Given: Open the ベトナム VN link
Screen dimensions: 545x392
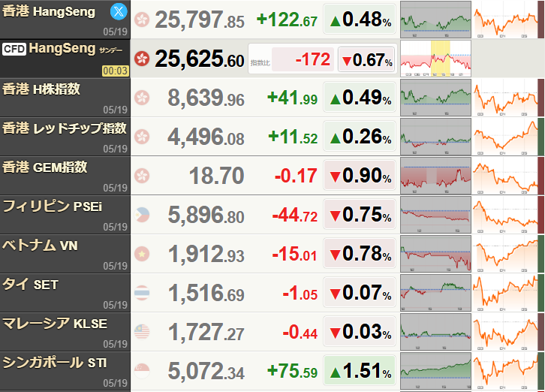Looking at the screenshot, I should coord(40,246).
